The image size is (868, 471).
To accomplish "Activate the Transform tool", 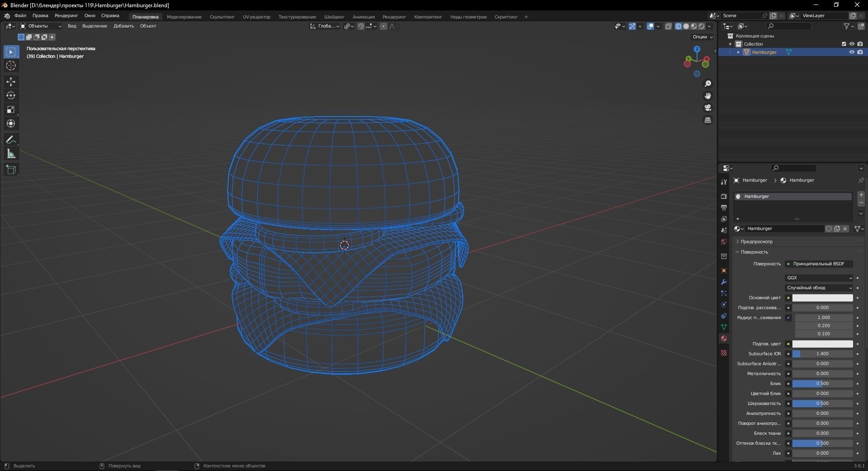I will [11, 123].
